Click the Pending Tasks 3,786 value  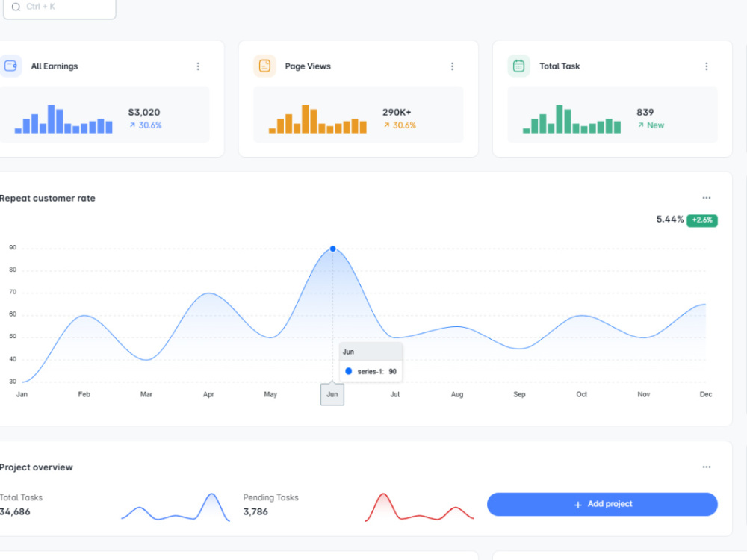click(255, 512)
